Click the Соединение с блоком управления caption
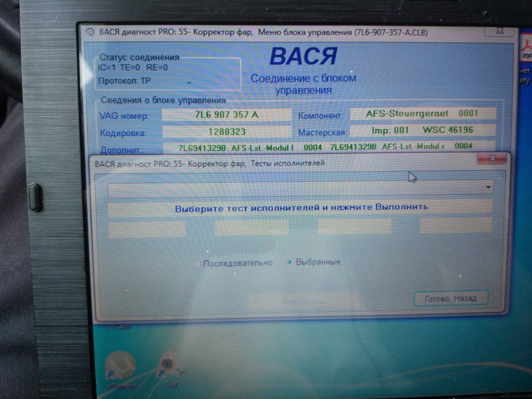 coord(303,84)
